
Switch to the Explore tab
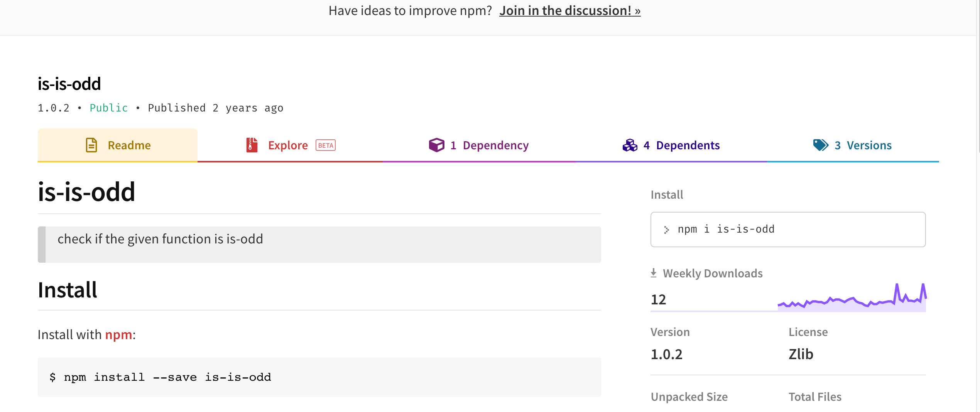[290, 145]
